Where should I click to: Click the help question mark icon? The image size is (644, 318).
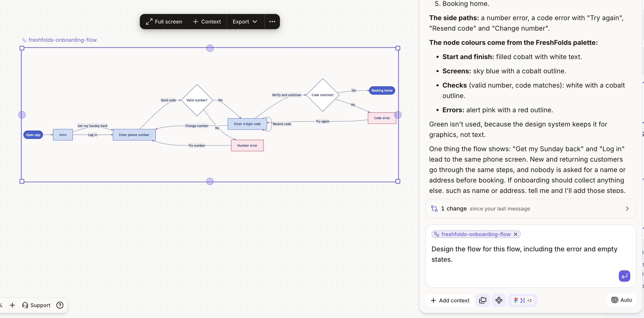tap(60, 305)
